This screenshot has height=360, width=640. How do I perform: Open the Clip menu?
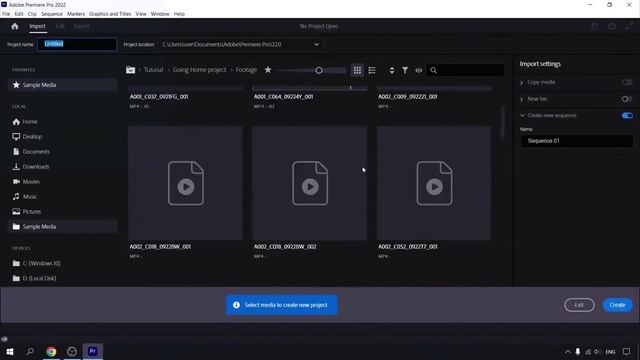[x=32, y=14]
